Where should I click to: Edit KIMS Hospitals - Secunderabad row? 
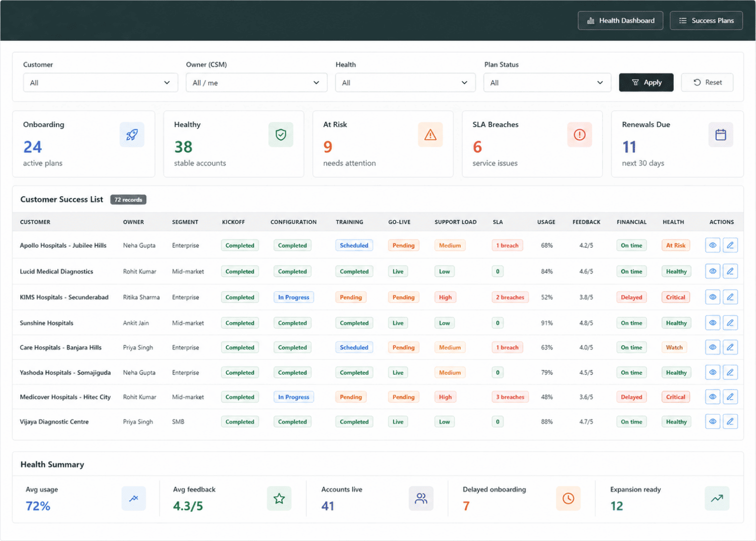(x=730, y=297)
